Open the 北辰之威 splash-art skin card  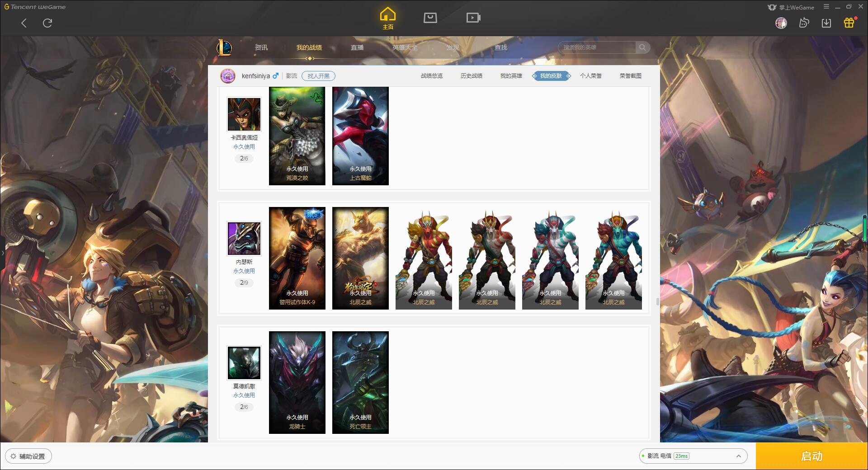pyautogui.click(x=360, y=258)
